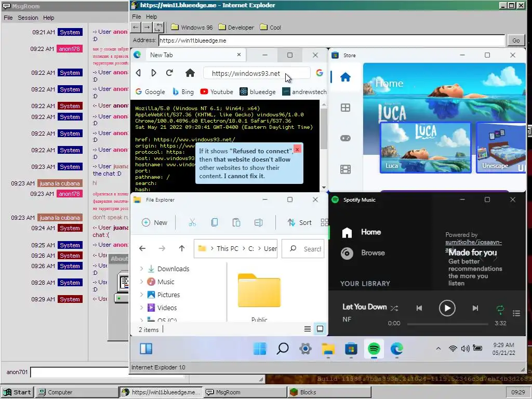The height and width of the screenshot is (399, 532).
Task: Open the Windows 11 Start button
Action: click(x=260, y=349)
